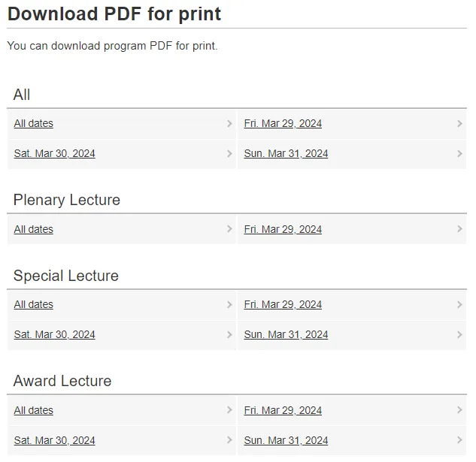
Task: Download Sat. Mar 30 Award Lecture PDF
Action: [x=54, y=441]
